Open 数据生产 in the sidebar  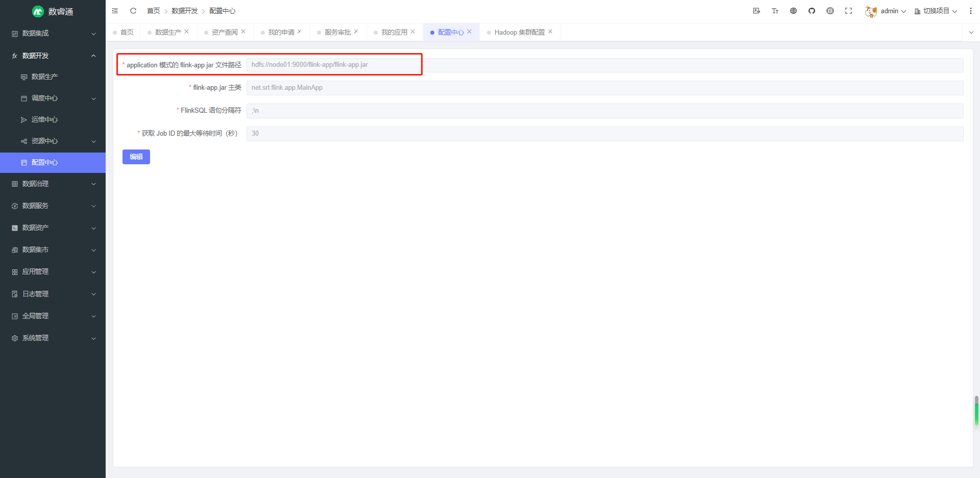click(x=53, y=77)
